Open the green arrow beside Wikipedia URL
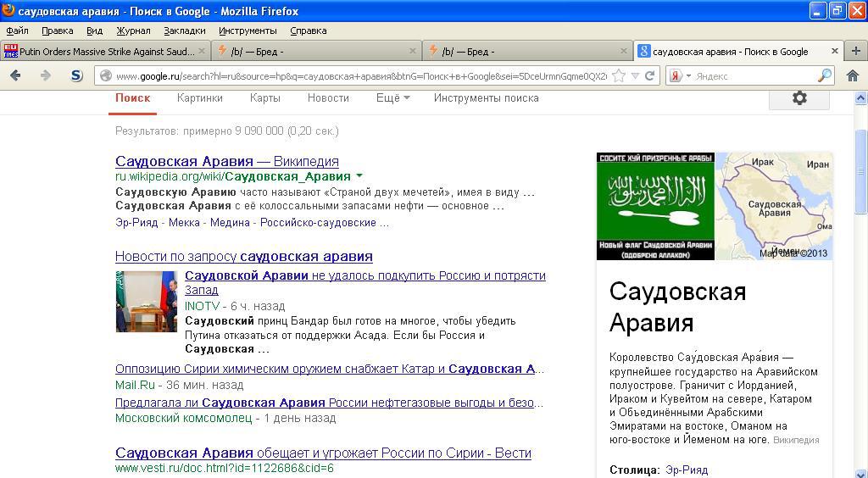Viewport: 868px width, 478px height. [x=359, y=176]
